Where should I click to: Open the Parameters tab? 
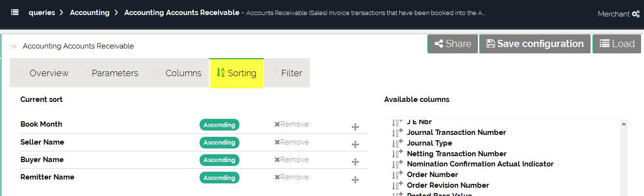pyautogui.click(x=111, y=73)
